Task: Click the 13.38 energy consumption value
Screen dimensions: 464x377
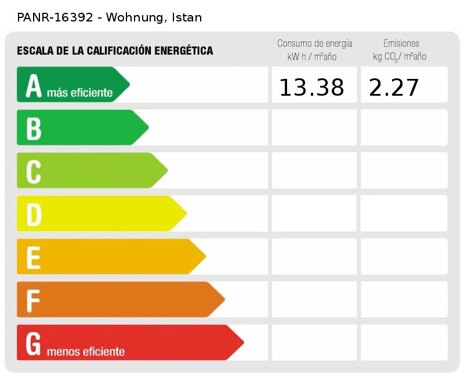Action: coord(312,88)
